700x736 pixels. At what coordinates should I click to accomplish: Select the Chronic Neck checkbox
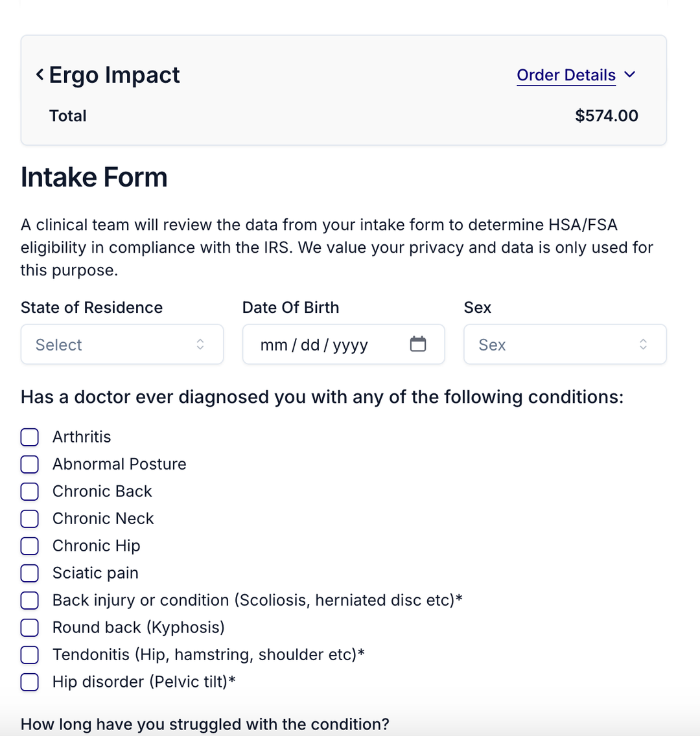(30, 519)
